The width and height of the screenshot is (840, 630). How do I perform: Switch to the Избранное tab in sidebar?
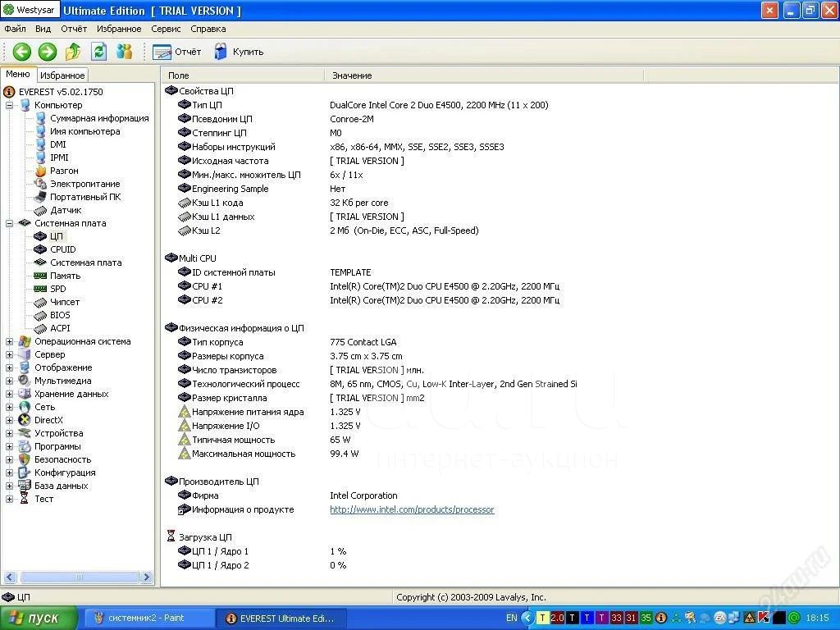point(62,75)
